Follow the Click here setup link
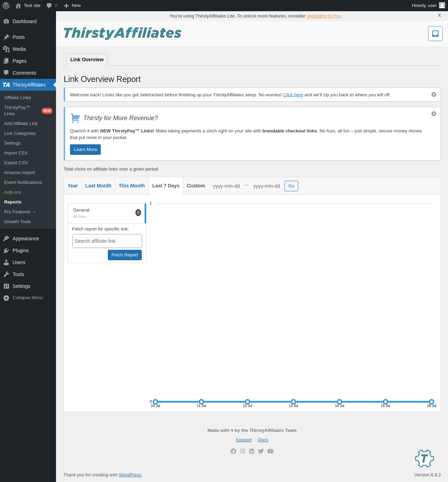 [x=293, y=95]
